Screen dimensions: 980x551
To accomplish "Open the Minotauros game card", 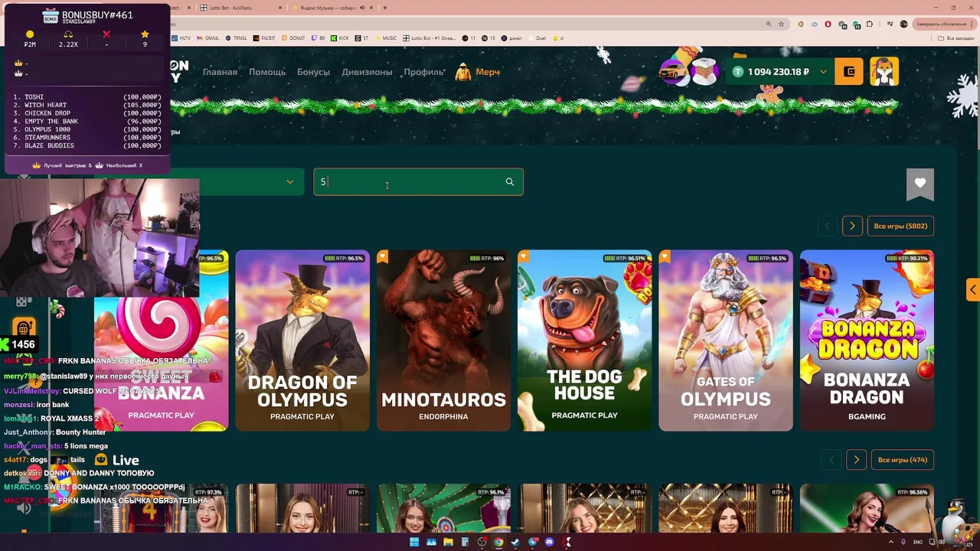I will 443,341.
